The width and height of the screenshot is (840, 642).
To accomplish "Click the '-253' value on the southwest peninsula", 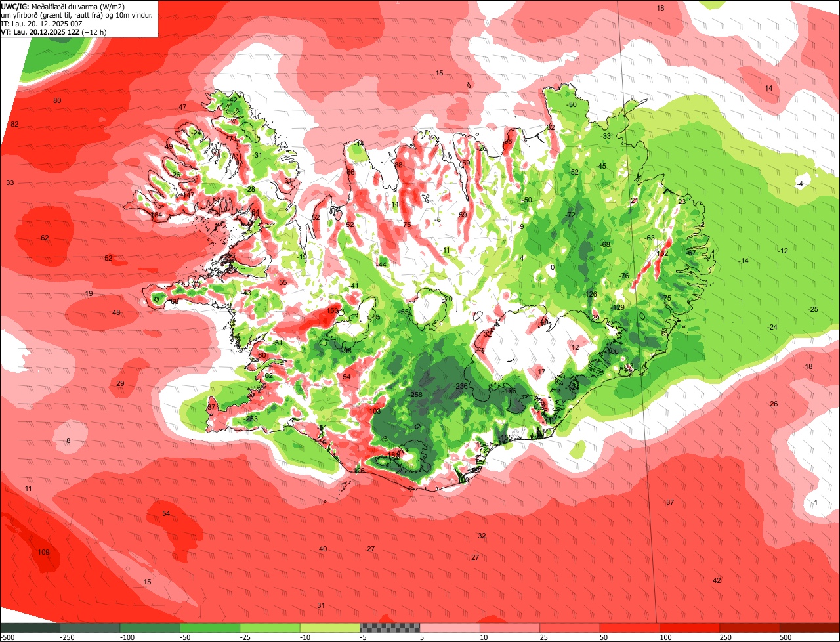I will (251, 419).
